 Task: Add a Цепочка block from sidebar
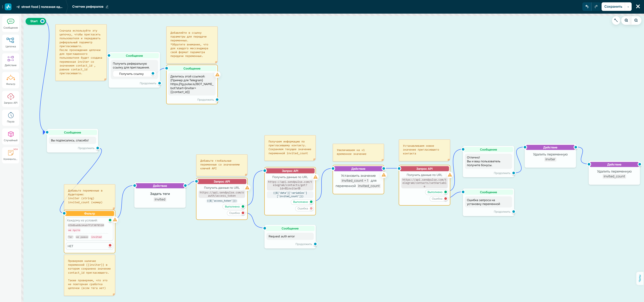point(10,43)
